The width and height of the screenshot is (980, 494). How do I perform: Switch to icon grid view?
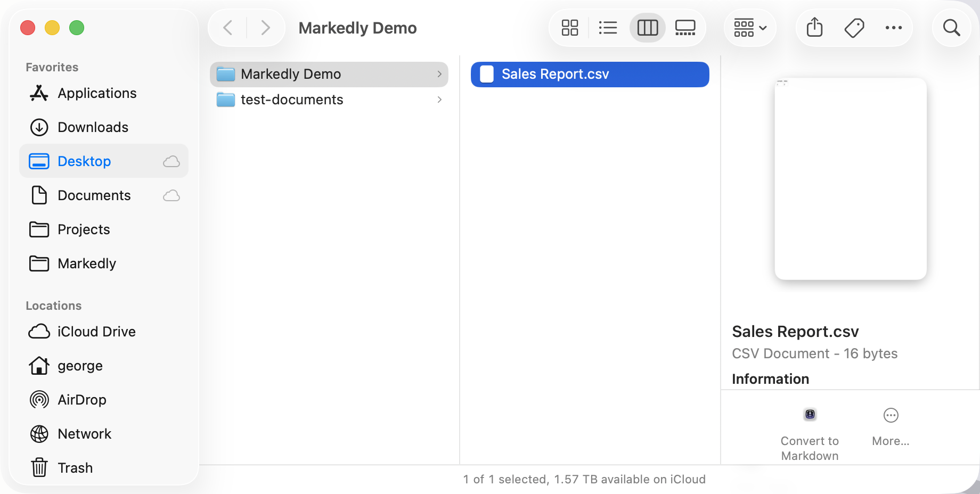pos(570,28)
